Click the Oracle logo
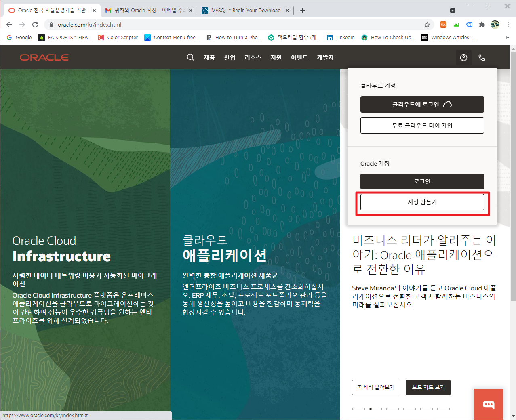Image resolution: width=516 pixels, height=420 pixels. (44, 57)
